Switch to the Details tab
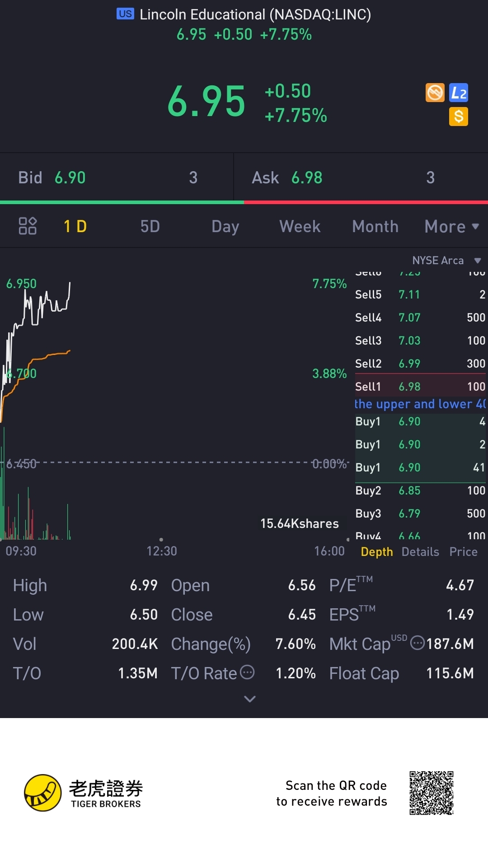This screenshot has width=488, height=868. (420, 552)
